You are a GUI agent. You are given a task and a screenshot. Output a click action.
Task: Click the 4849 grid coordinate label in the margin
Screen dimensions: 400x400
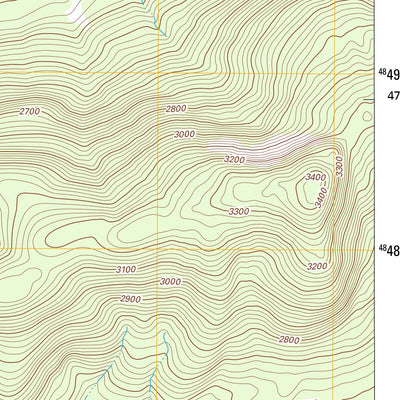(x=389, y=75)
